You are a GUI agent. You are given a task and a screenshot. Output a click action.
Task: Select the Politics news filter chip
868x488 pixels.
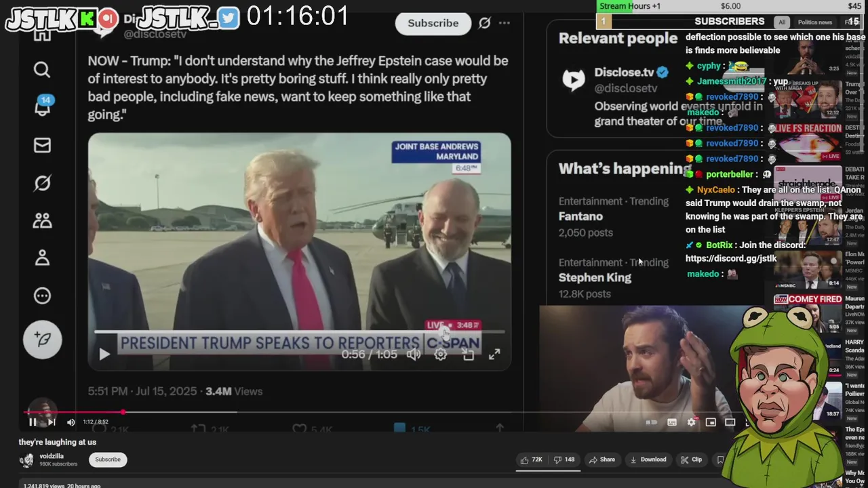coord(814,22)
